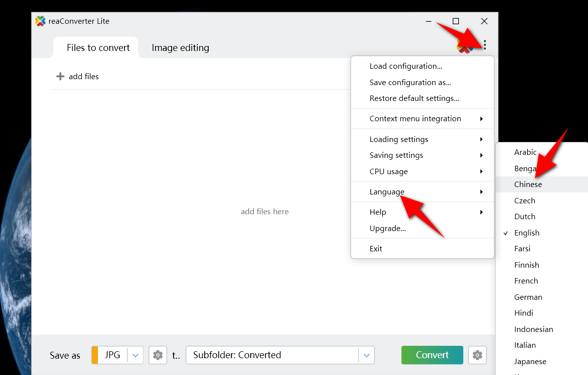Open the three-dot options menu

484,44
